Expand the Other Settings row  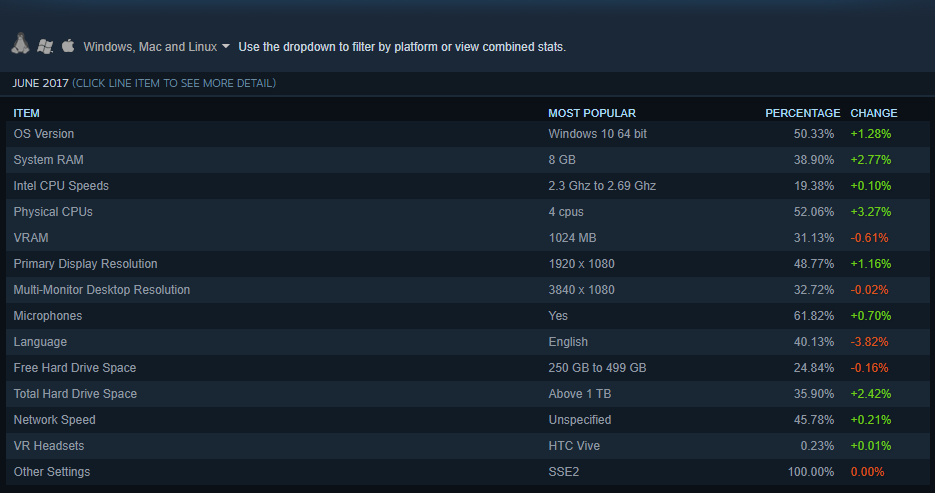(x=52, y=471)
